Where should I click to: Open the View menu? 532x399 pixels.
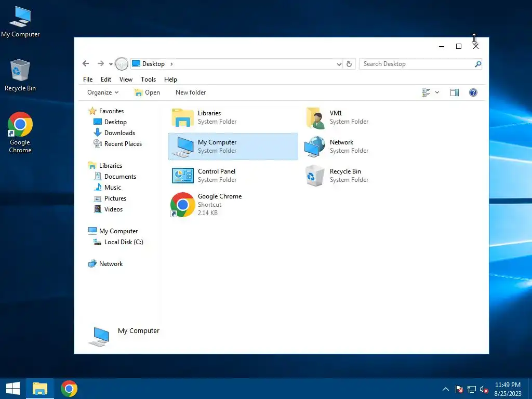pos(126,79)
